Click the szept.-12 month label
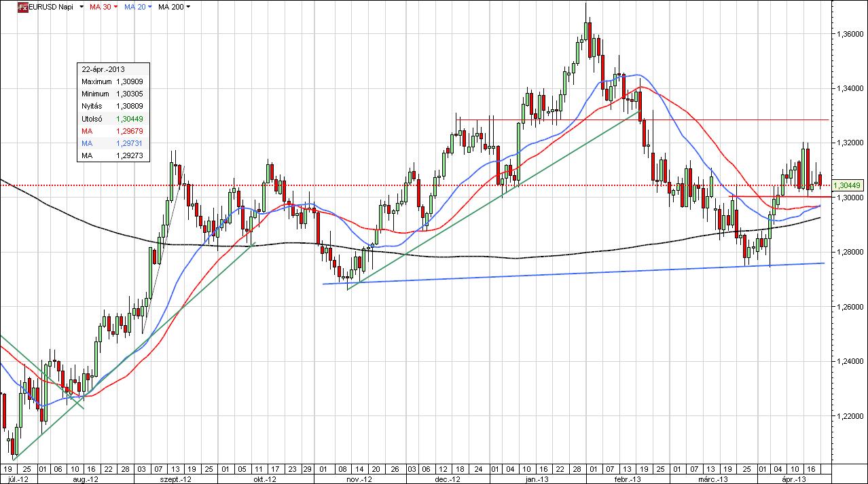 point(175,479)
